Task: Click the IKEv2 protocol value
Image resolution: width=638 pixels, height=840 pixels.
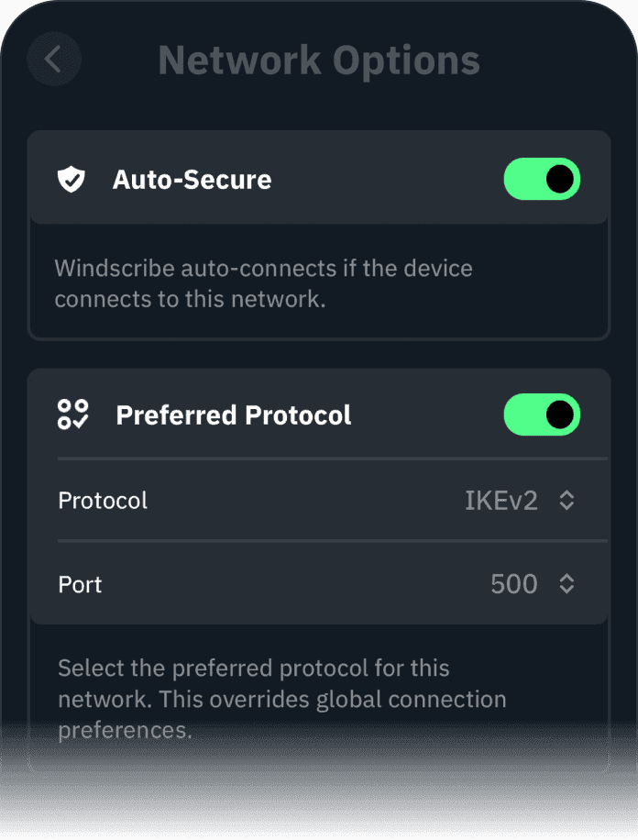Action: (x=500, y=500)
